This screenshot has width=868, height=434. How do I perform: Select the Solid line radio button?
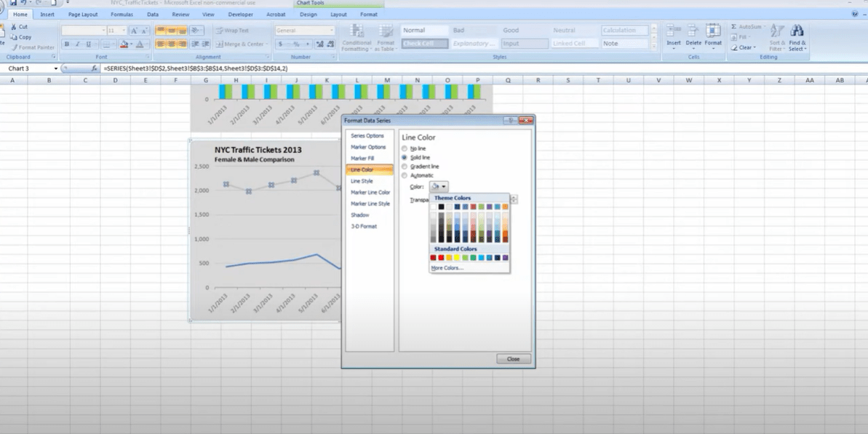coord(405,157)
